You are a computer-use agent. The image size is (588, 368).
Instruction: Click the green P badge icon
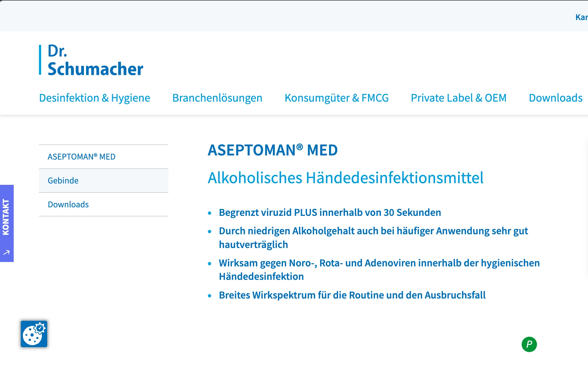[x=529, y=344]
